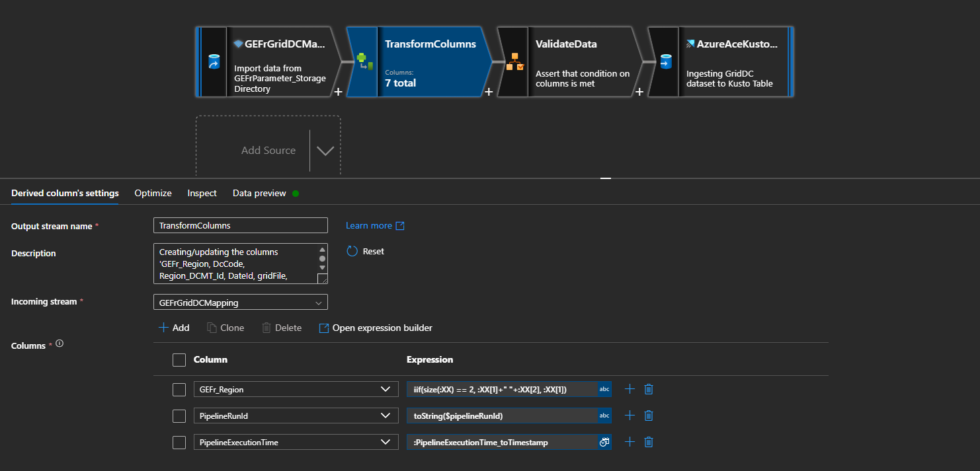Toggle the select-all columns checkbox
This screenshot has width=980, height=471.
pyautogui.click(x=179, y=360)
